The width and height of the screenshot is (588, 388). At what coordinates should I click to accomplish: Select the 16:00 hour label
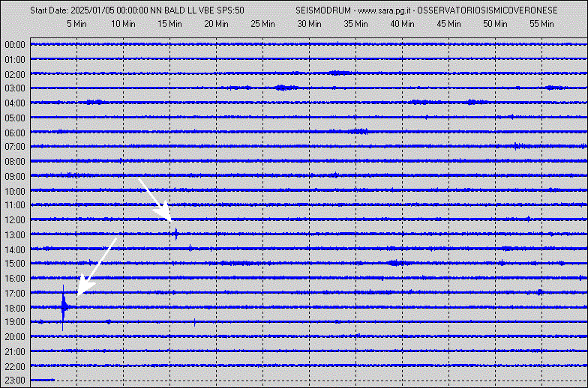(15, 279)
